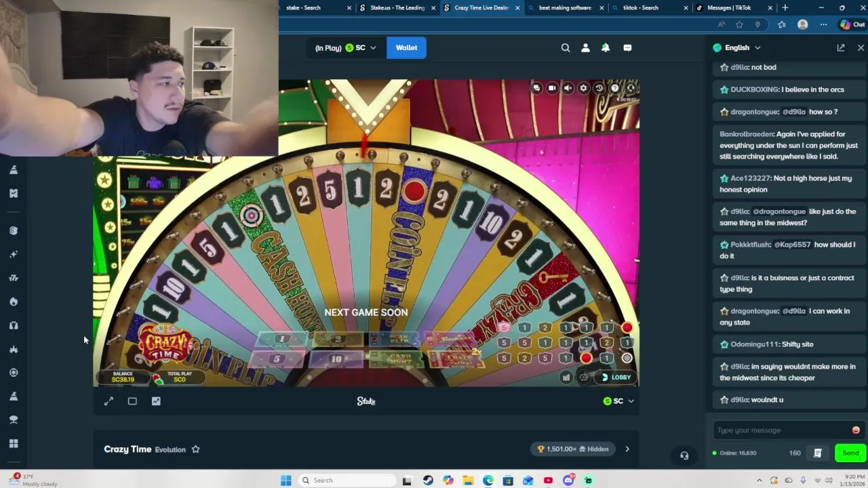Open Microsoft Store from taskbar

508,481
